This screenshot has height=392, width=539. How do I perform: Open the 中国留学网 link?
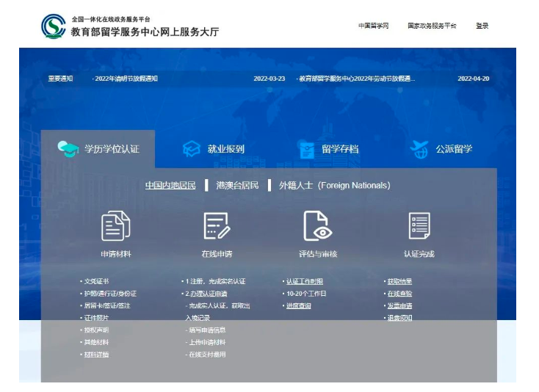point(373,26)
